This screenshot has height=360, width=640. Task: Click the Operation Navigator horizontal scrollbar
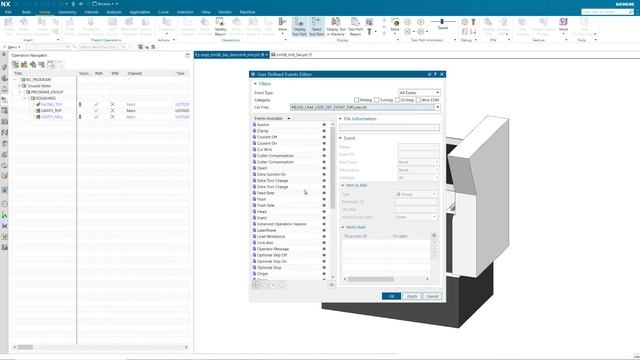pos(25,347)
